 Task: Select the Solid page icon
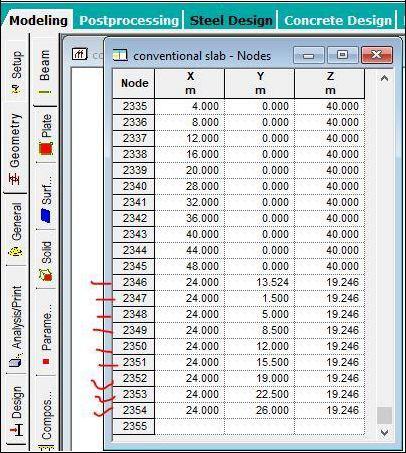pyautogui.click(x=46, y=275)
